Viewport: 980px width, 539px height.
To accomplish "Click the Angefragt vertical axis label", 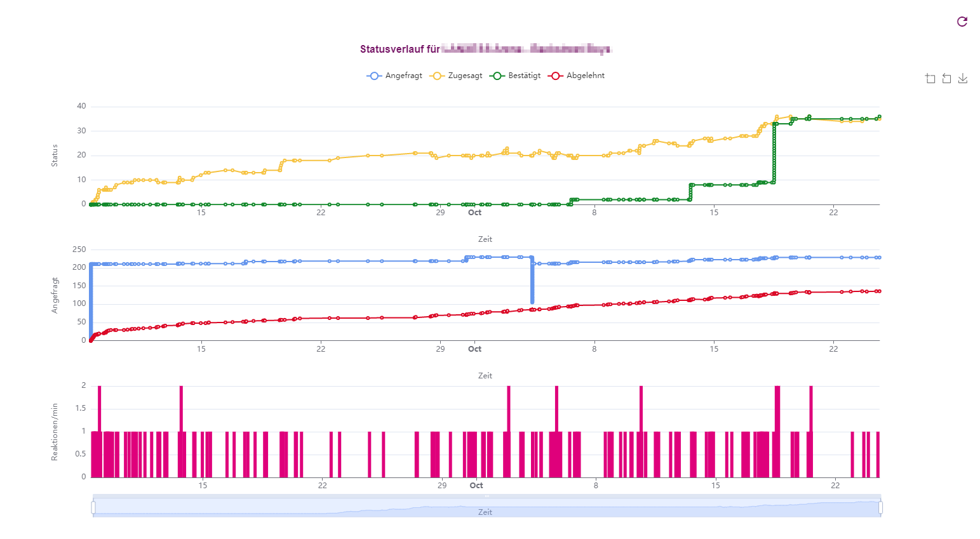I will pyautogui.click(x=55, y=295).
